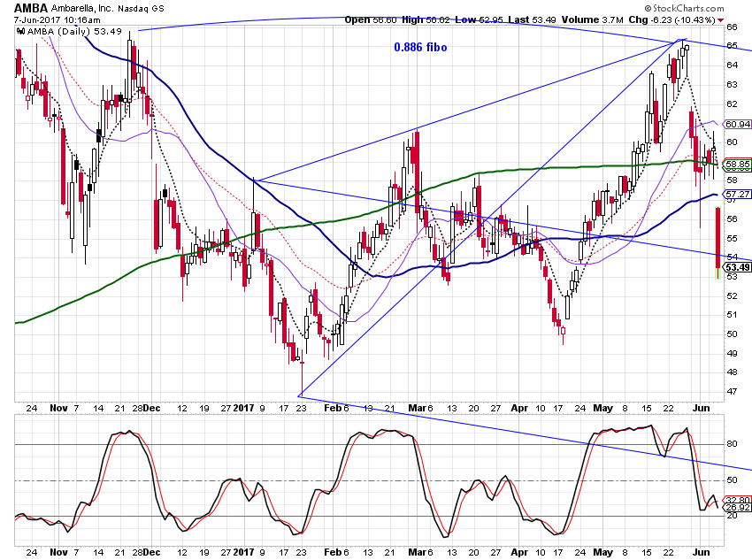Click the Ambarella, Inc. company name
Image resolution: width=752 pixels, height=560 pixels.
point(81,9)
